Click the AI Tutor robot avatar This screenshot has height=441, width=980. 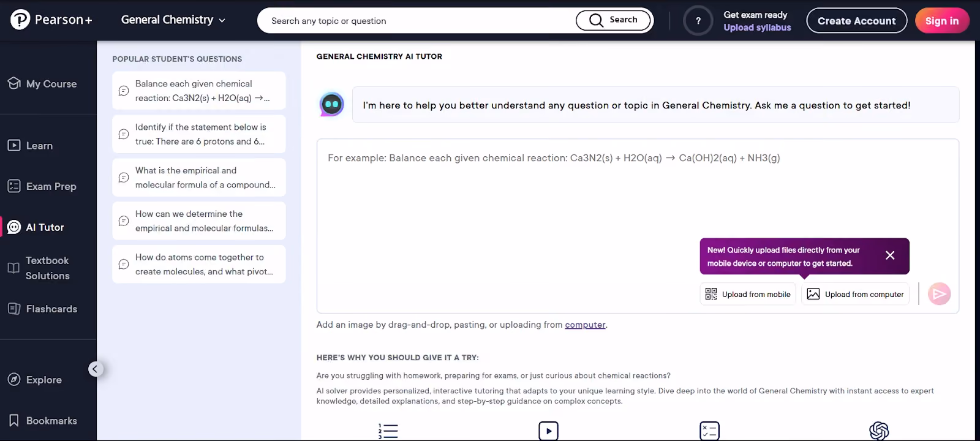click(332, 104)
